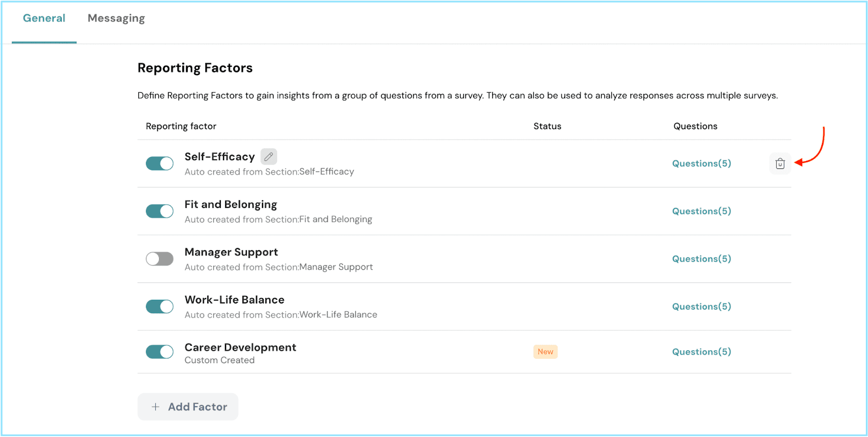The image size is (868, 437).
Task: Disable the Self-Efficacy toggle
Action: click(159, 163)
